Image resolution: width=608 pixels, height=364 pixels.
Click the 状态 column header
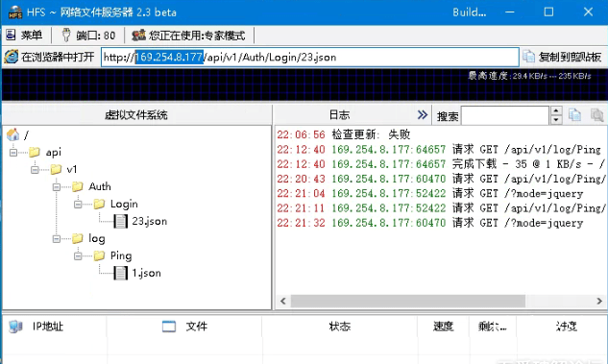point(340,327)
